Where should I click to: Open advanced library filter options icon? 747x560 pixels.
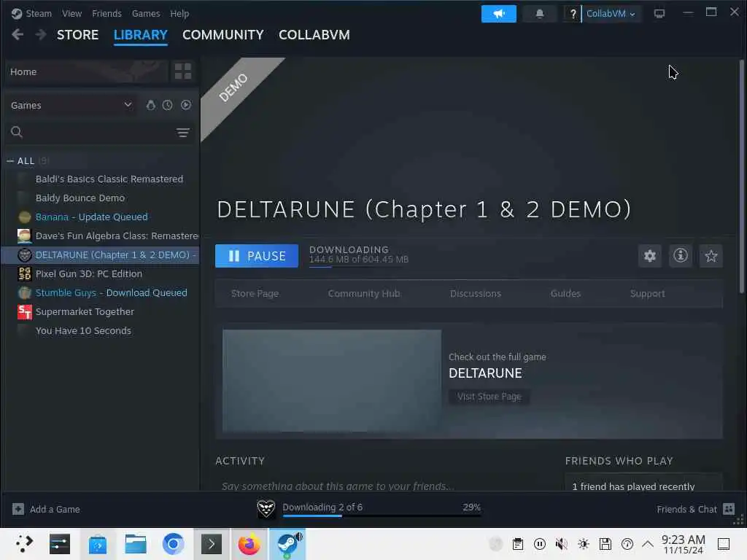(x=183, y=133)
